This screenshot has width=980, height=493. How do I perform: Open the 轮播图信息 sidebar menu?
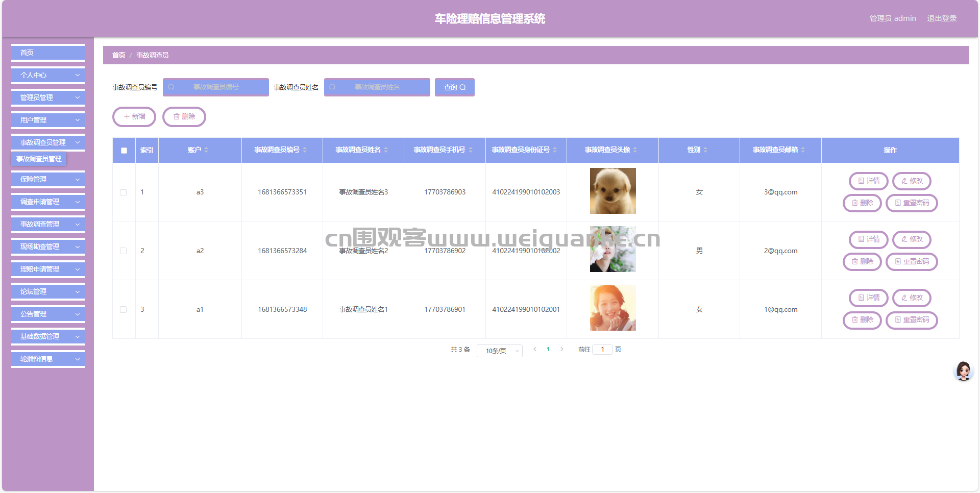click(48, 359)
